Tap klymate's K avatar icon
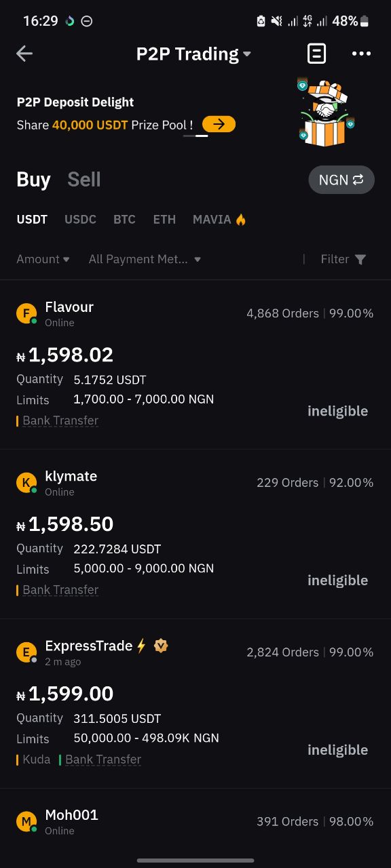The image size is (391, 868). 26,483
